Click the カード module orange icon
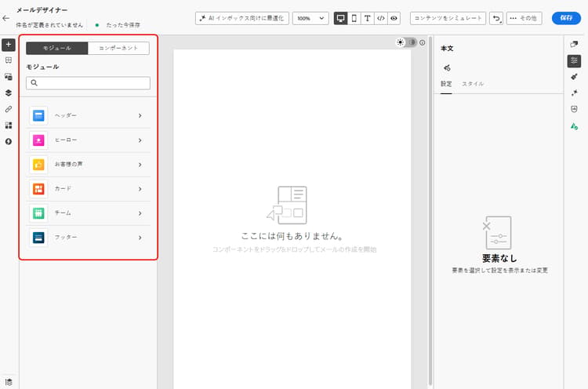The width and height of the screenshot is (588, 389). click(38, 189)
